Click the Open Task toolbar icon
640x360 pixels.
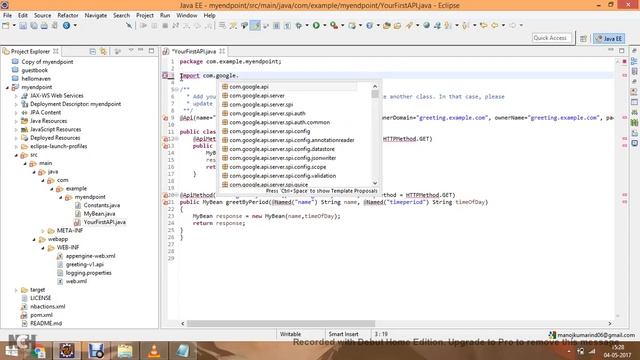(x=397, y=25)
